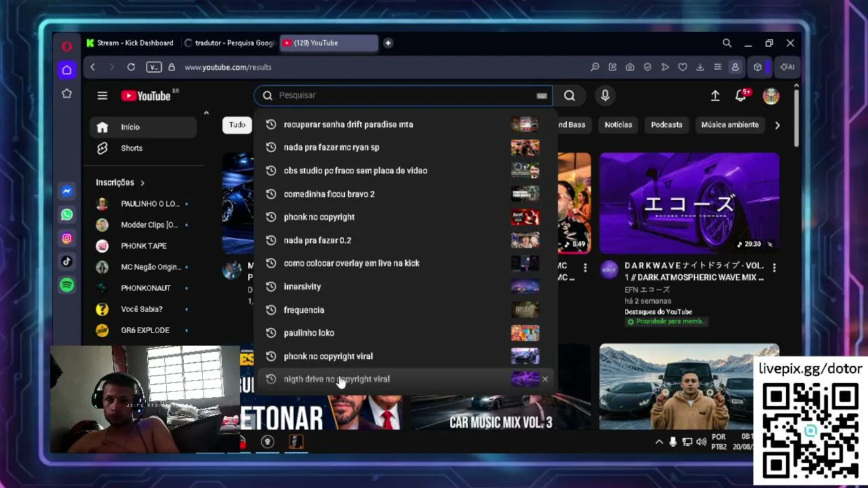
Task: Open the extensions cube icon
Action: 757,67
